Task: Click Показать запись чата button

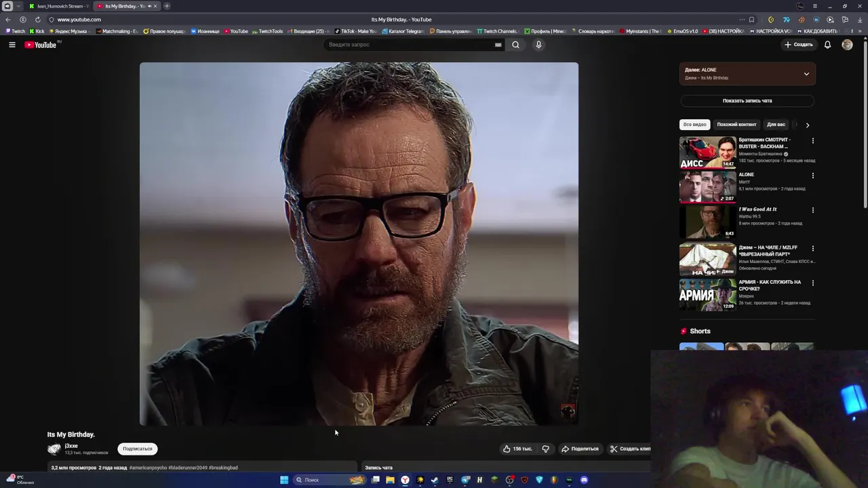Action: click(747, 101)
